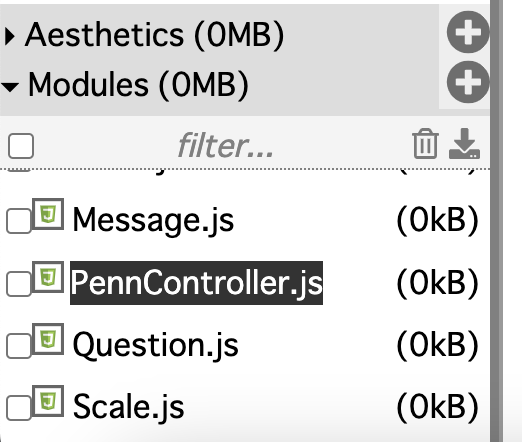Screen dimensions: 522x442
Task: Click the Aesthetics (0MB) header label
Action: (155, 35)
